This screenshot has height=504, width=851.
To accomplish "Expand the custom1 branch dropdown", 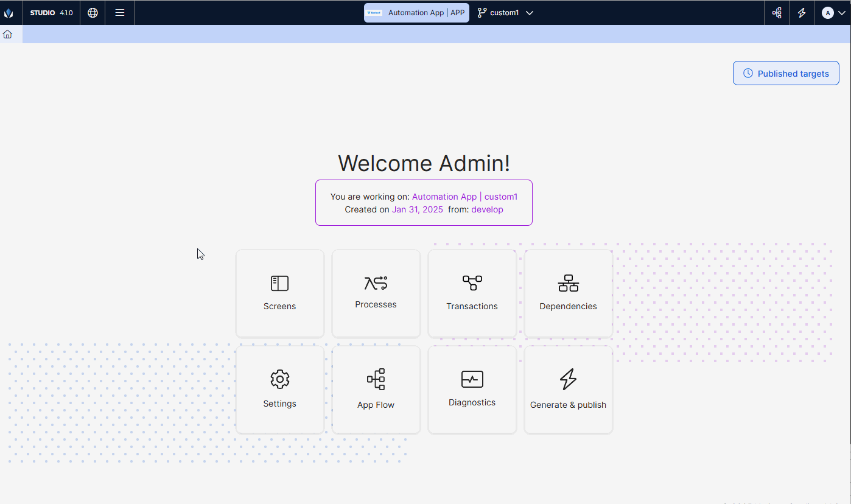I will [530, 13].
